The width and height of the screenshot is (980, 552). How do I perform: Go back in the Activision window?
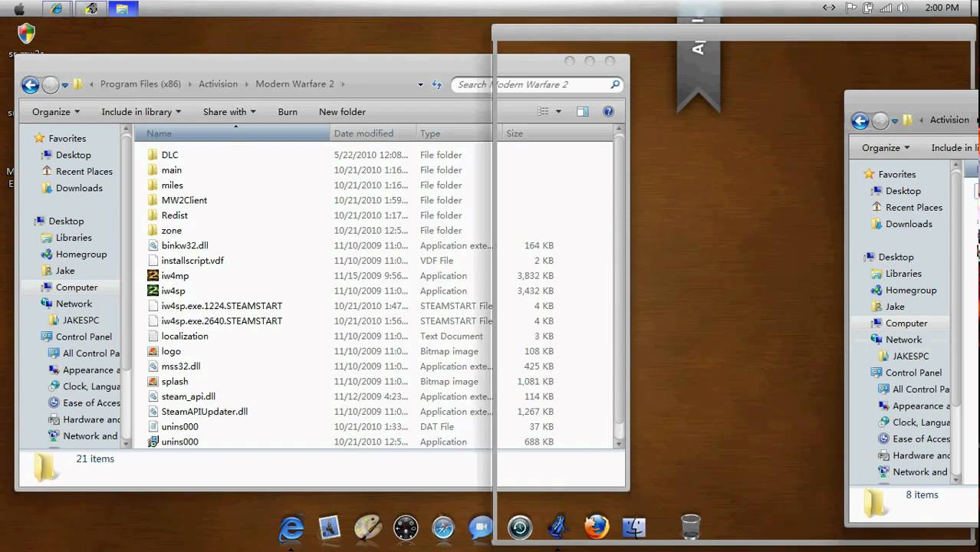click(860, 121)
